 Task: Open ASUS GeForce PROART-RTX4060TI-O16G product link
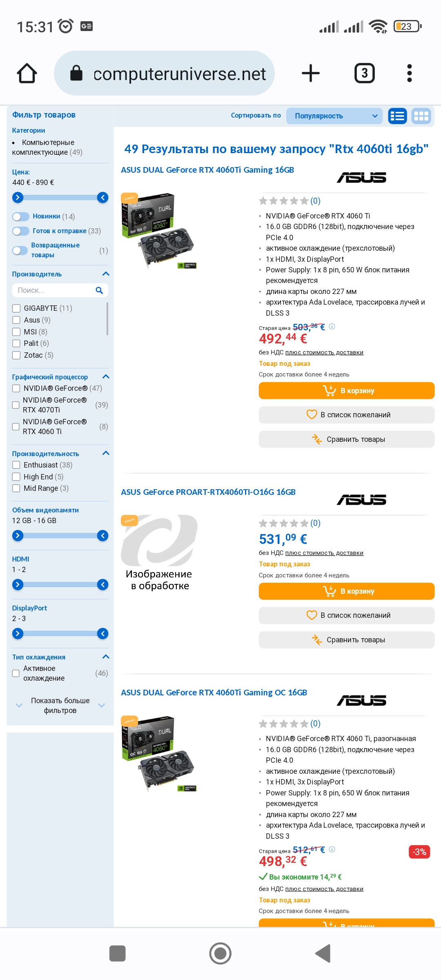208,492
